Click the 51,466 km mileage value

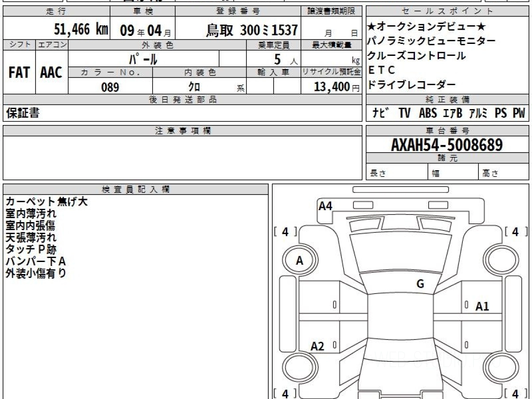81,30
